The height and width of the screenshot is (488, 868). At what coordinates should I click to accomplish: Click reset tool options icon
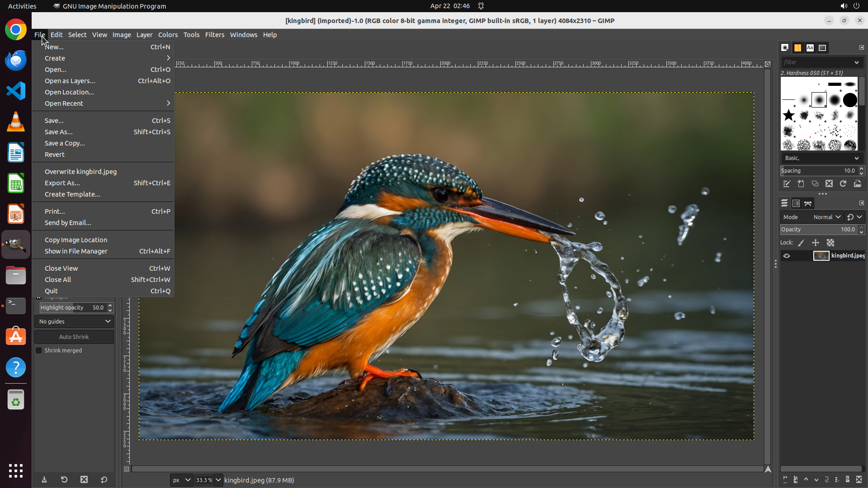(x=104, y=479)
